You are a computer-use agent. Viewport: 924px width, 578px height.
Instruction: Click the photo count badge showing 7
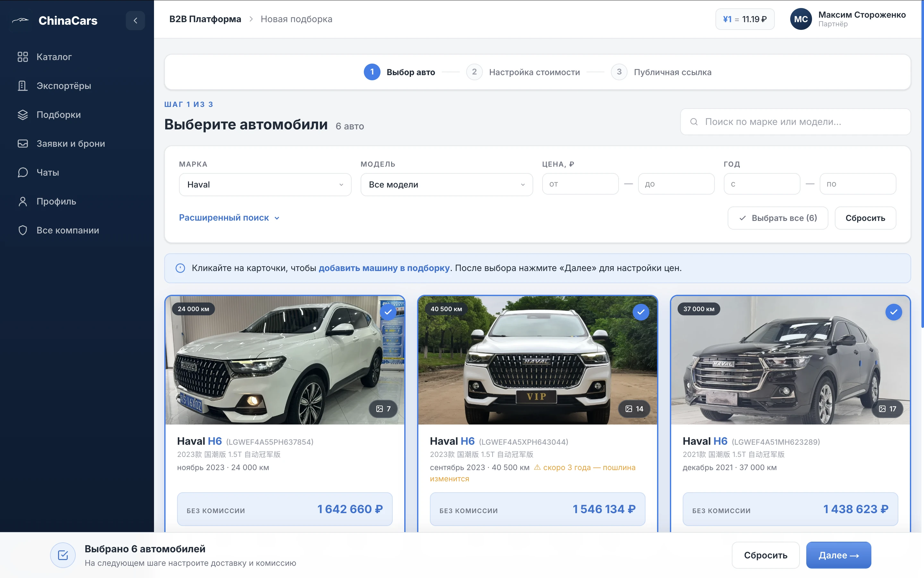383,409
